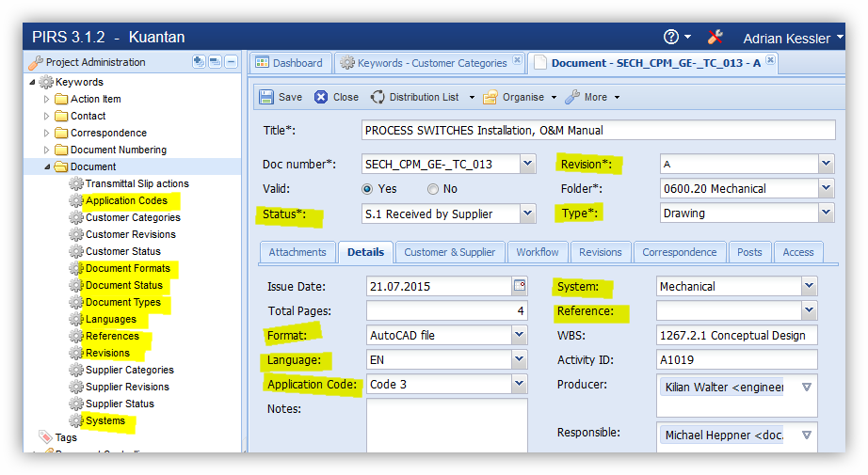Select Document Formats in the tree
The width and height of the screenshot is (868, 475).
128,268
